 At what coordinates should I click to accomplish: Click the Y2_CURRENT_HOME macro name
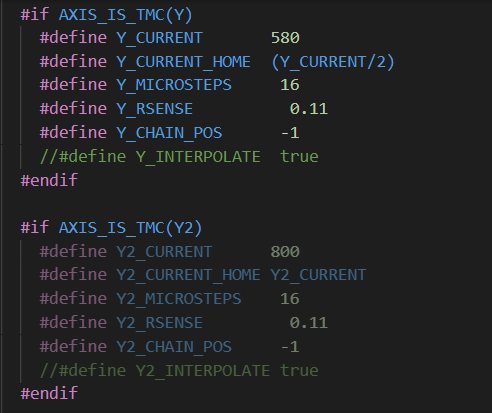[188, 275]
